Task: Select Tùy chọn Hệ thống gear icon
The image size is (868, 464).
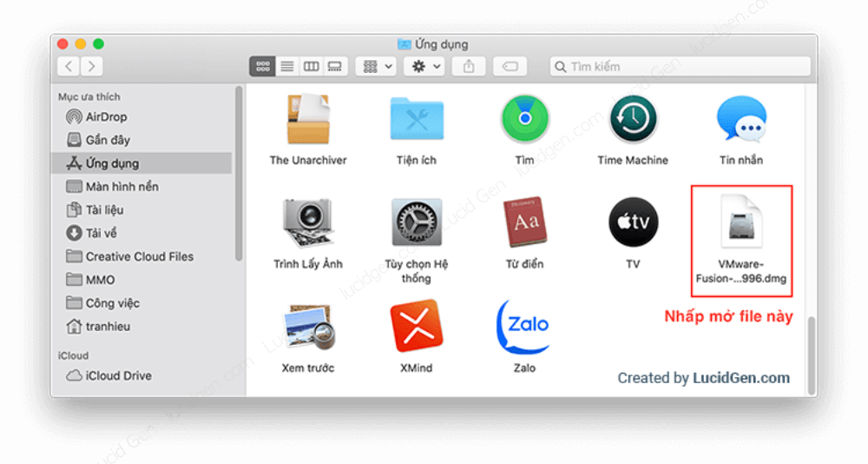Action: pyautogui.click(x=417, y=222)
